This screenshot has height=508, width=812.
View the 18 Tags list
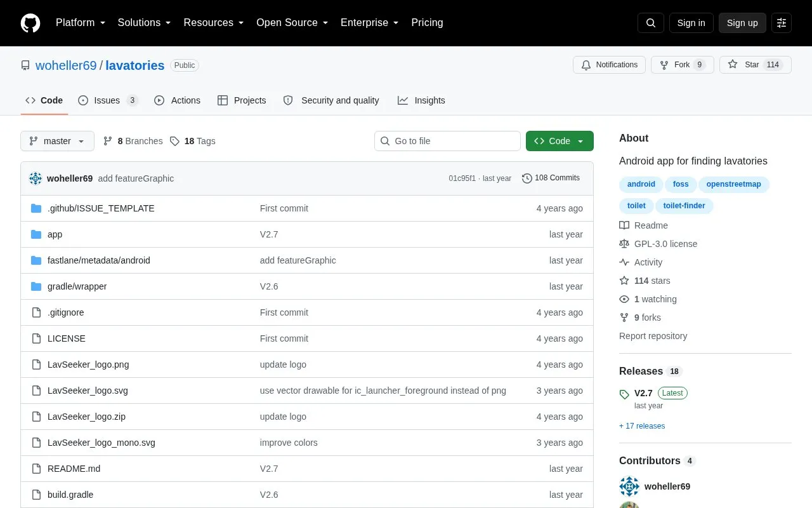(193, 141)
